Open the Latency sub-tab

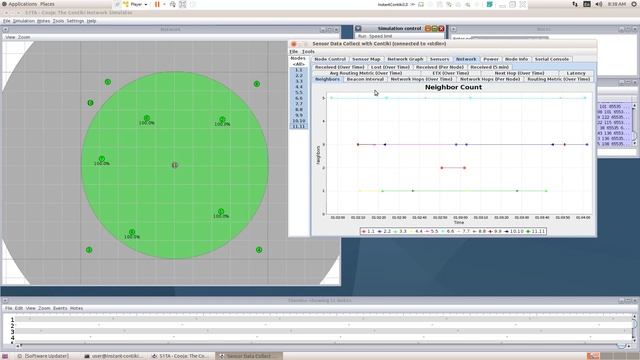pyautogui.click(x=576, y=73)
